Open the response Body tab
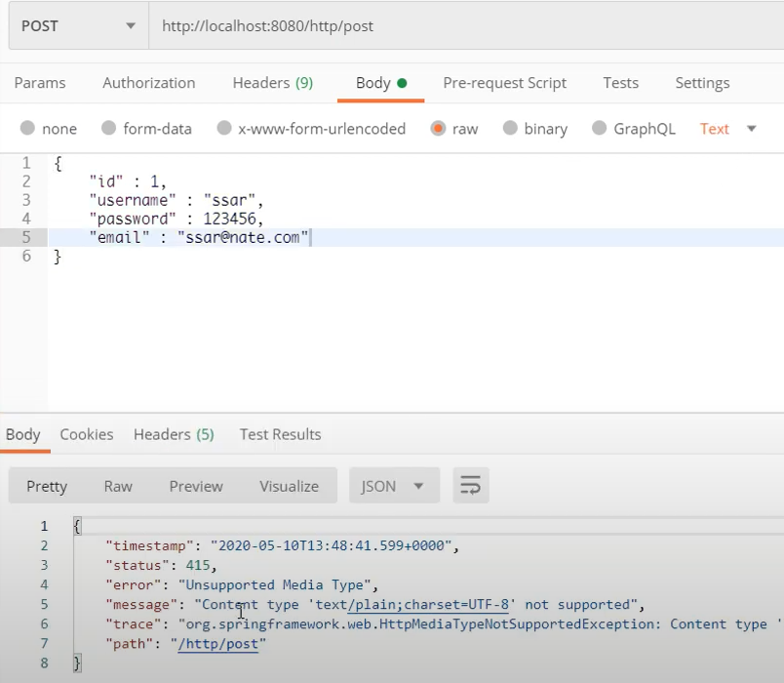This screenshot has height=683, width=784. [x=23, y=434]
